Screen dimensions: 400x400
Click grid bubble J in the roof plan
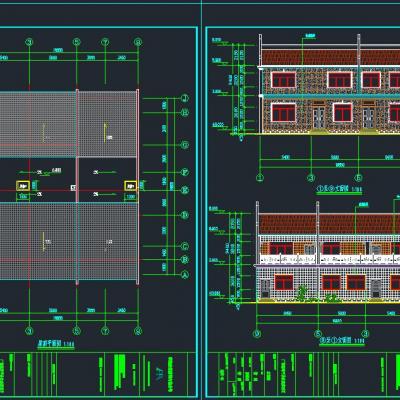(184, 98)
